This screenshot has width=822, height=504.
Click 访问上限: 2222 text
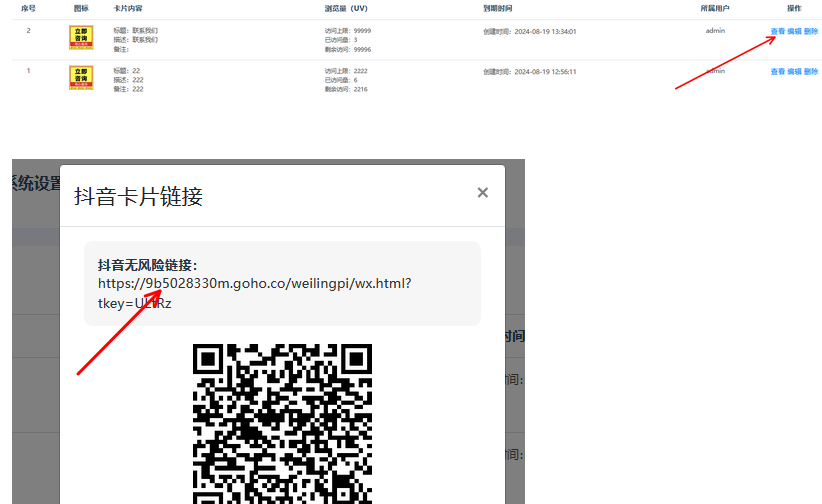(x=346, y=71)
